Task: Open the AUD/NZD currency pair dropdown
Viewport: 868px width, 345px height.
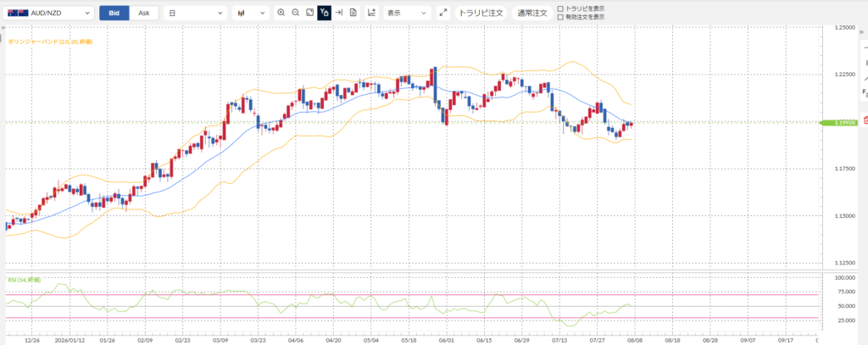Action: point(48,13)
